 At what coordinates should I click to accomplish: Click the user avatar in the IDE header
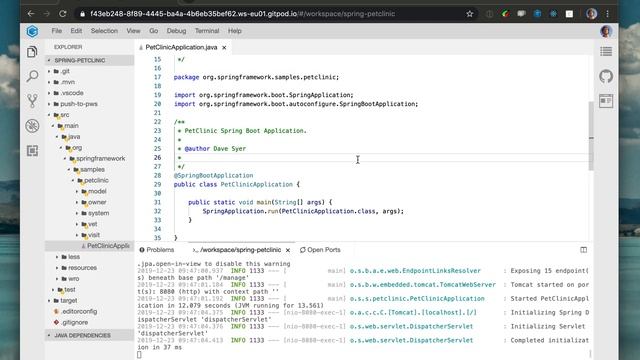pyautogui.click(x=606, y=31)
